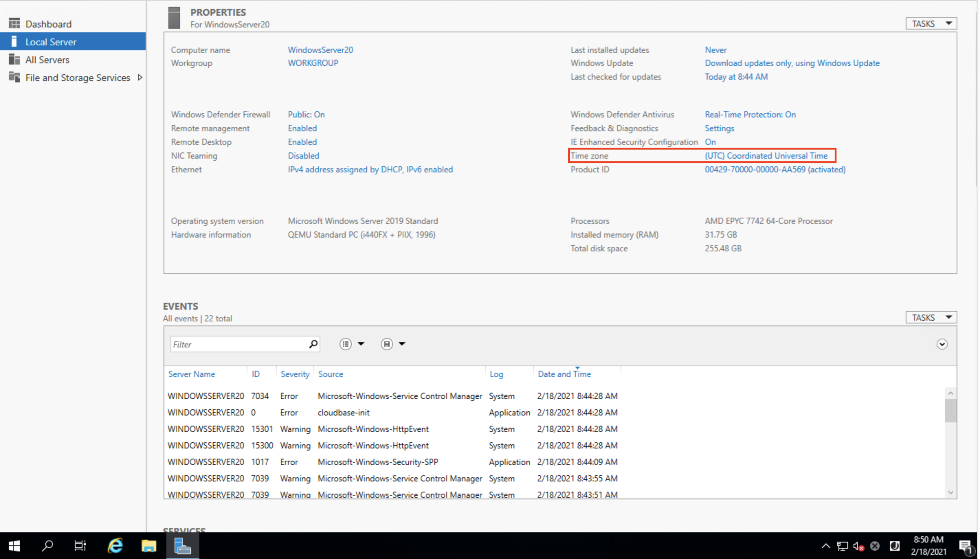Click the Task View taskbar icon

click(80, 545)
